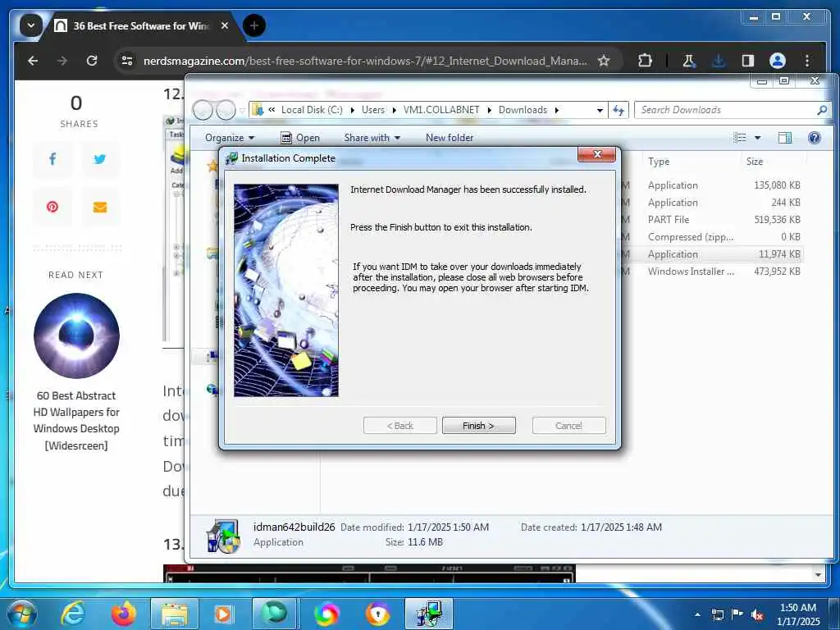Open network icon in system tray
This screenshot has width=840, height=630.
[x=717, y=614]
